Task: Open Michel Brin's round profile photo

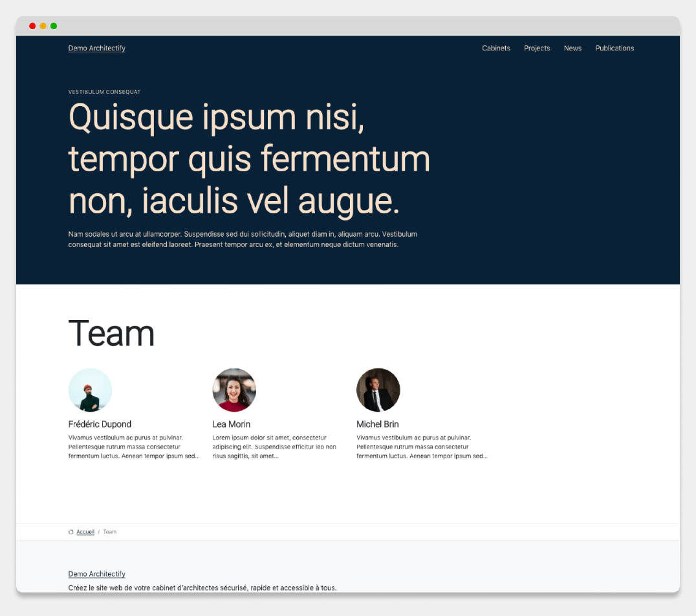Action: (x=378, y=390)
